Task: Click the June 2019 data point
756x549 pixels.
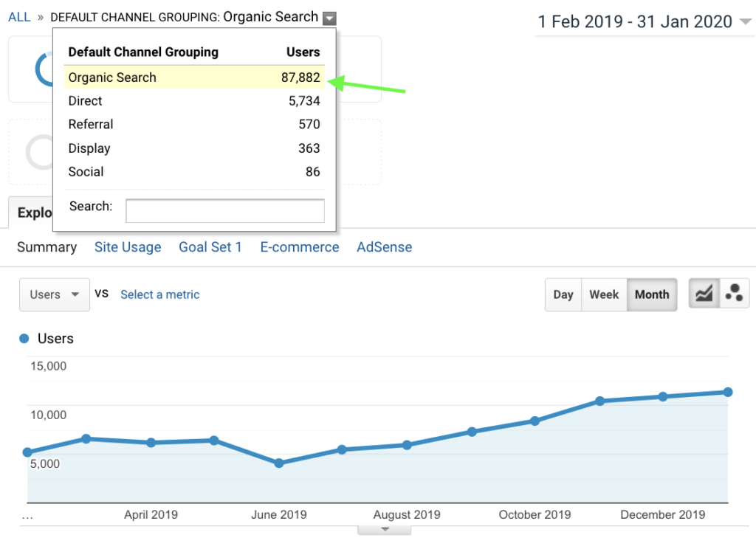Action: [279, 463]
